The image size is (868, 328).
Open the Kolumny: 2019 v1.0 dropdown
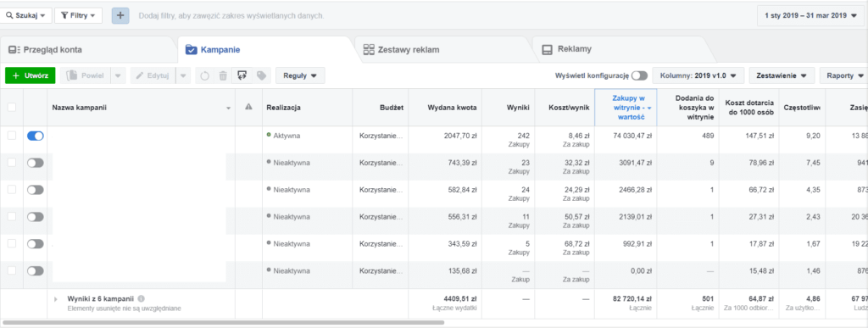[x=698, y=75]
